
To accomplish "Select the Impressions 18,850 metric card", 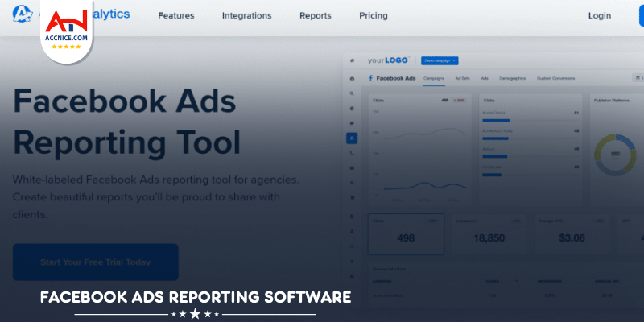I will point(489,234).
